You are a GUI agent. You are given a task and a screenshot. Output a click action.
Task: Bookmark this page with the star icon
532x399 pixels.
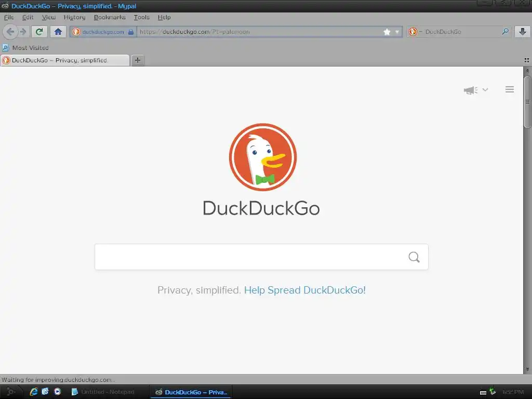[x=387, y=32]
